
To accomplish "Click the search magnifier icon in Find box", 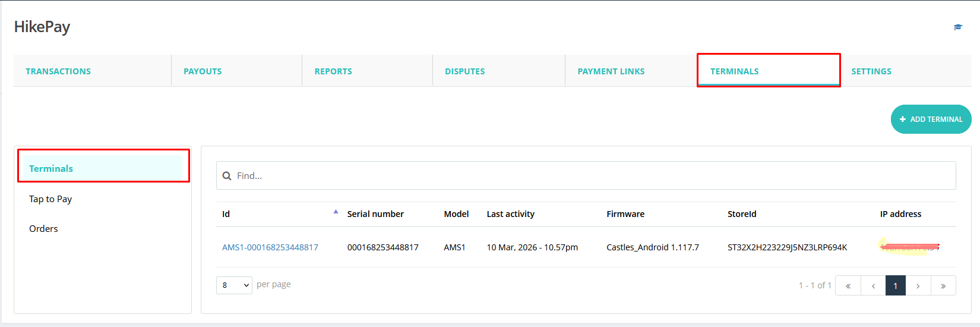I will point(226,176).
